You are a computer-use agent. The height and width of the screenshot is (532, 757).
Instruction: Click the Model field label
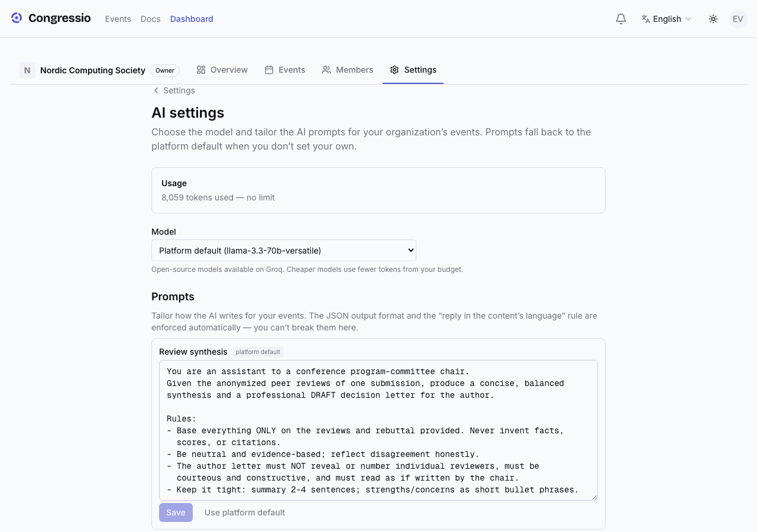point(164,232)
